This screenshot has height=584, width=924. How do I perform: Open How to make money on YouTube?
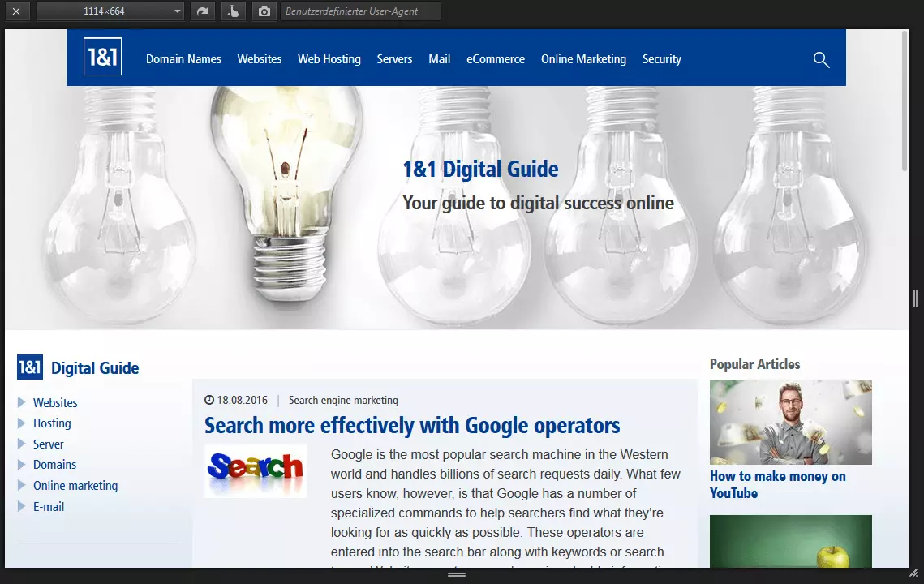[777, 484]
